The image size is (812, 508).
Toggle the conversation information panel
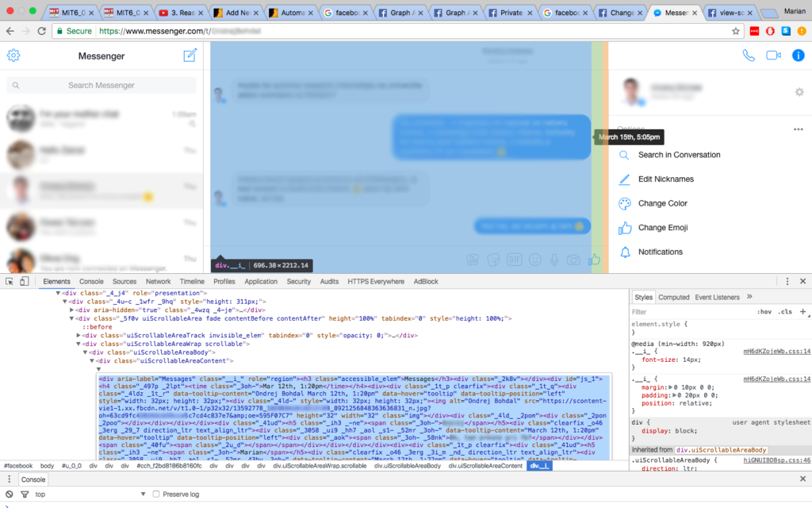tap(799, 56)
